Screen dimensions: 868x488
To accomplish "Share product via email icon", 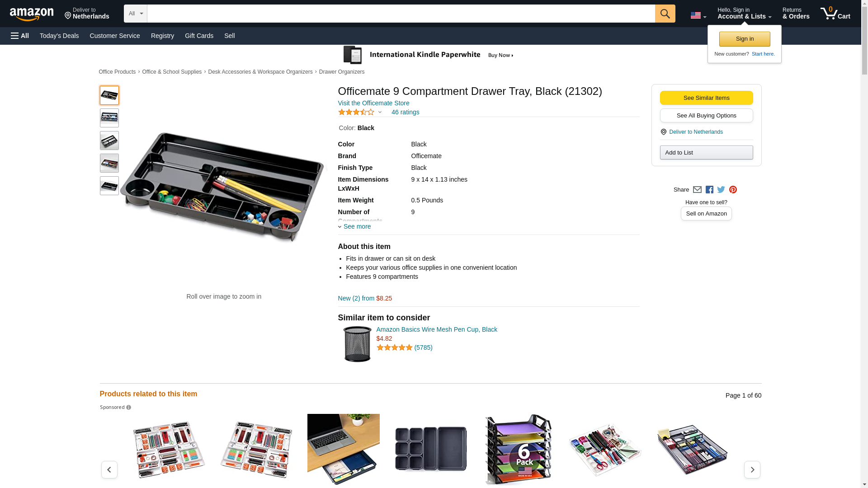I will click(x=697, y=190).
